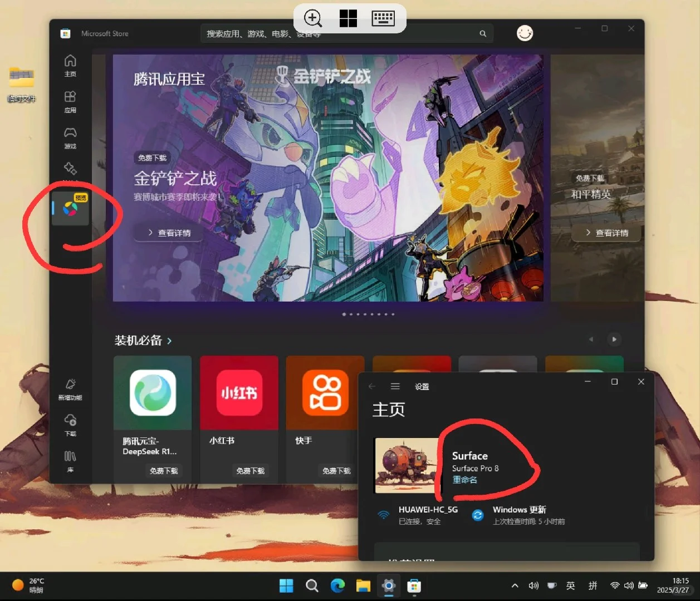700x601 pixels.
Task: Open Windows 更新 from the Settings home page
Action: (x=519, y=515)
